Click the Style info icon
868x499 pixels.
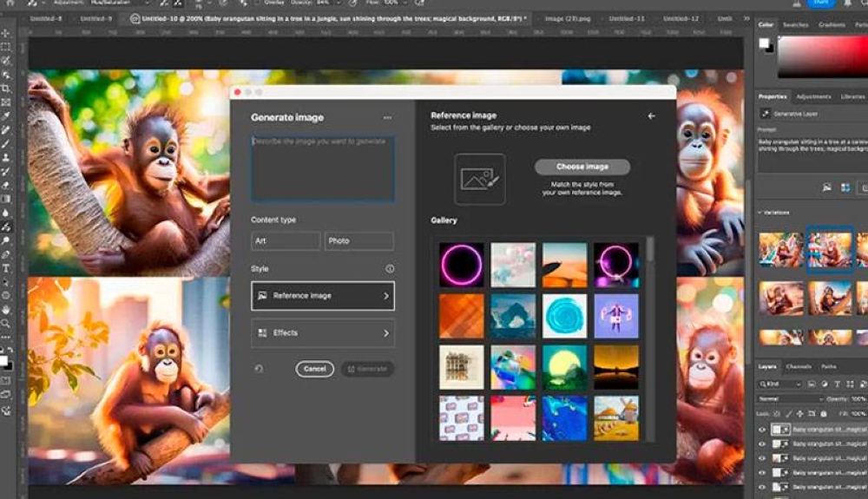tap(390, 269)
